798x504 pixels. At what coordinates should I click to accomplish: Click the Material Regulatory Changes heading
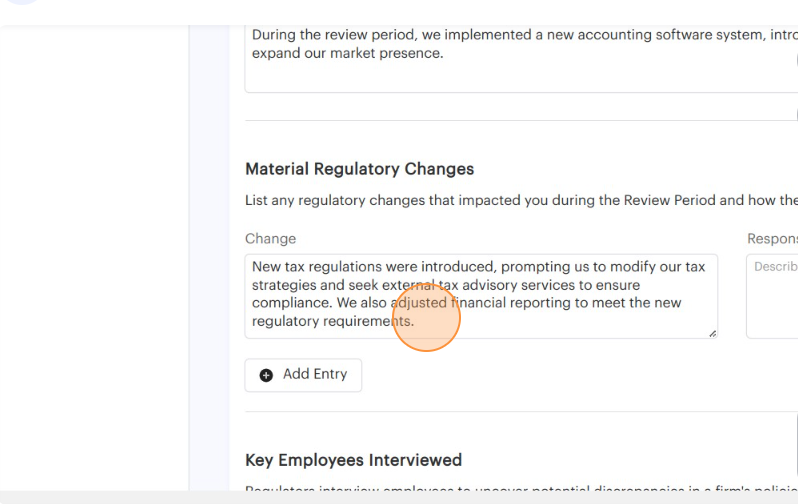(x=359, y=169)
